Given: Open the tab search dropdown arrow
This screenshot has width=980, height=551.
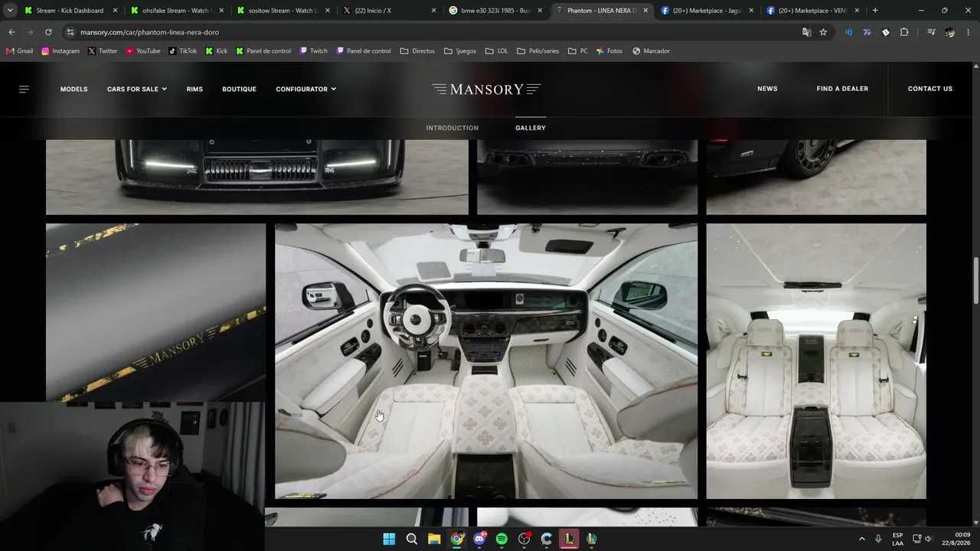Looking at the screenshot, I should (10, 11).
